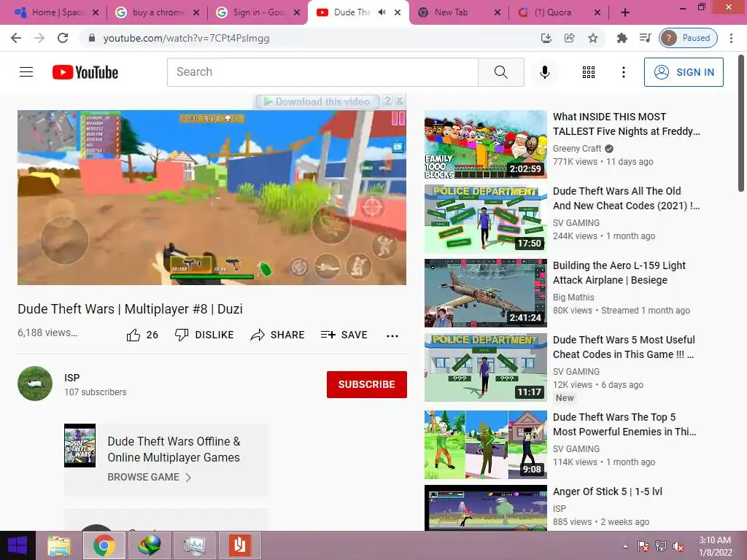Click the search magnifier button
The width and height of the screenshot is (747, 560).
(500, 72)
